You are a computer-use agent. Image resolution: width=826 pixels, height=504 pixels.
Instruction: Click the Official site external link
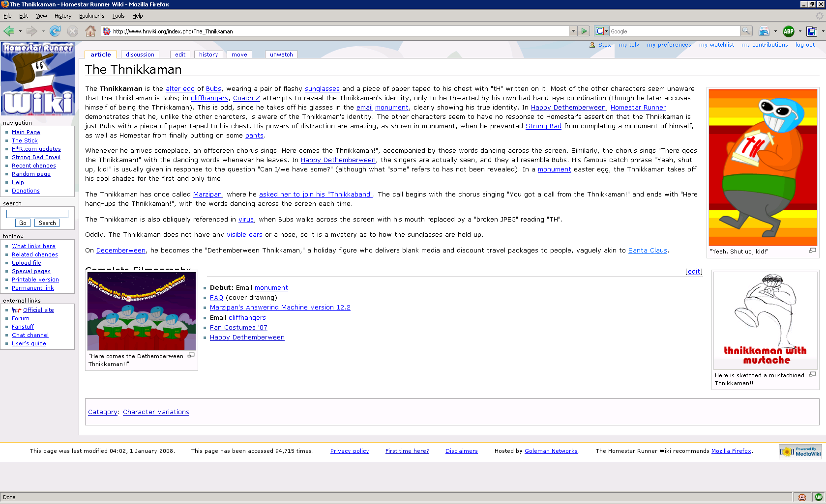coord(38,310)
